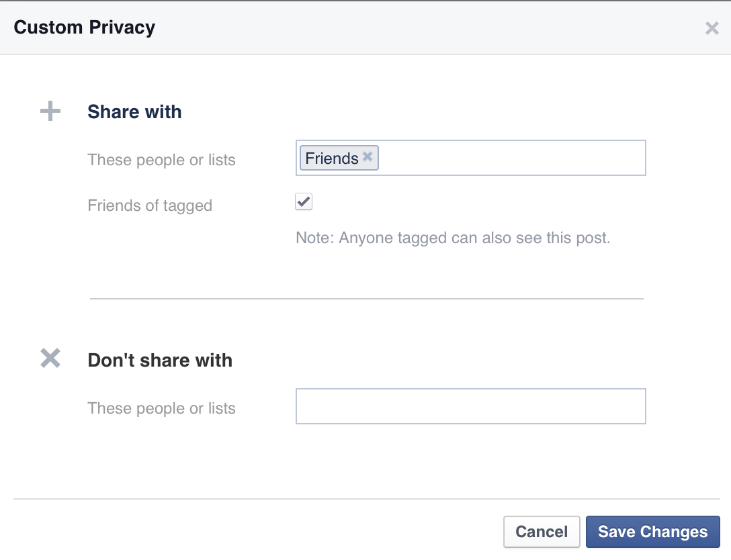Click the note about tagged people
The width and height of the screenshot is (731, 560).
(453, 238)
